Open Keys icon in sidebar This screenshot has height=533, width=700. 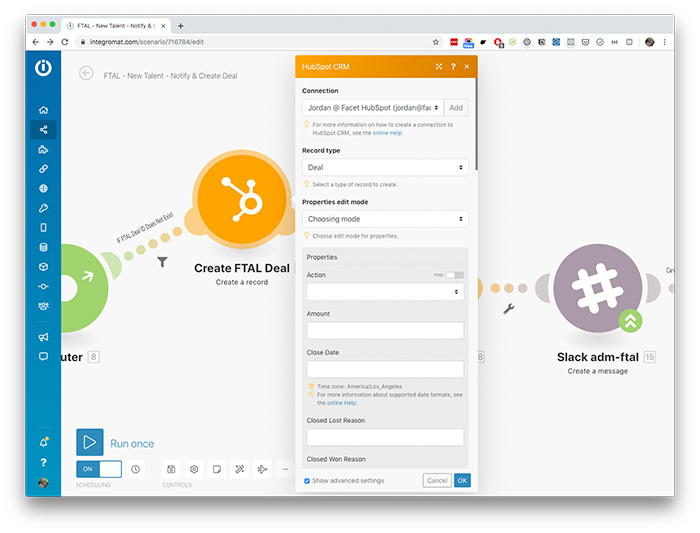(43, 208)
